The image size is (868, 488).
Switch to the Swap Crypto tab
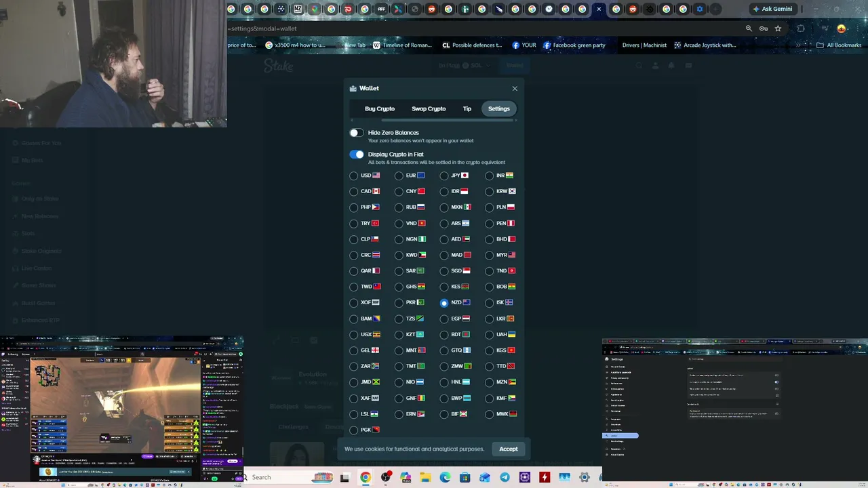click(x=429, y=108)
